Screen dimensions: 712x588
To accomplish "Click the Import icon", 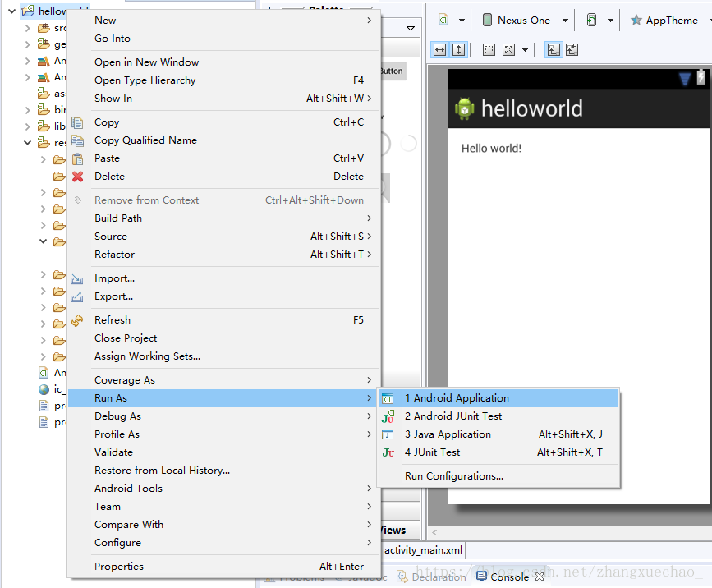I will coord(76,278).
